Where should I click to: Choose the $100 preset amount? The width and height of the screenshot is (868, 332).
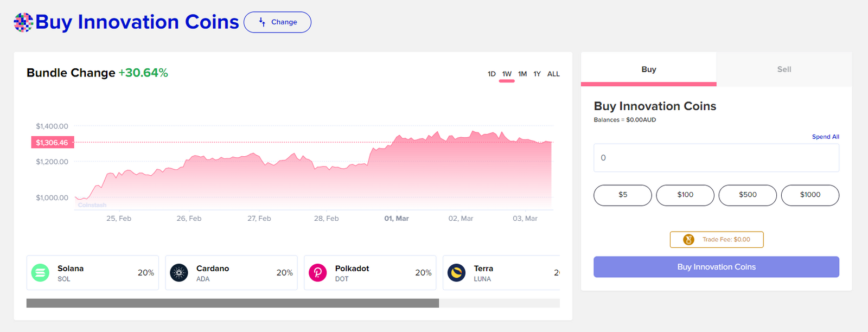tap(685, 195)
